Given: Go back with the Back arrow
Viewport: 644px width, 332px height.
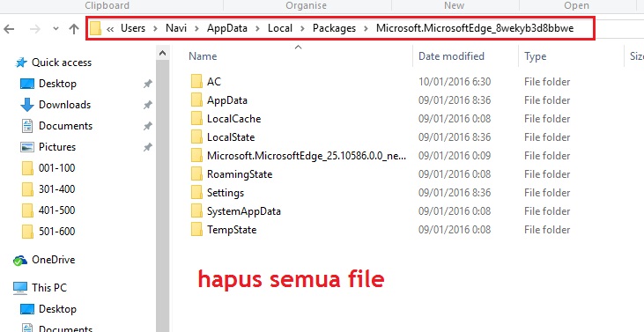Looking at the screenshot, I should click(x=9, y=29).
